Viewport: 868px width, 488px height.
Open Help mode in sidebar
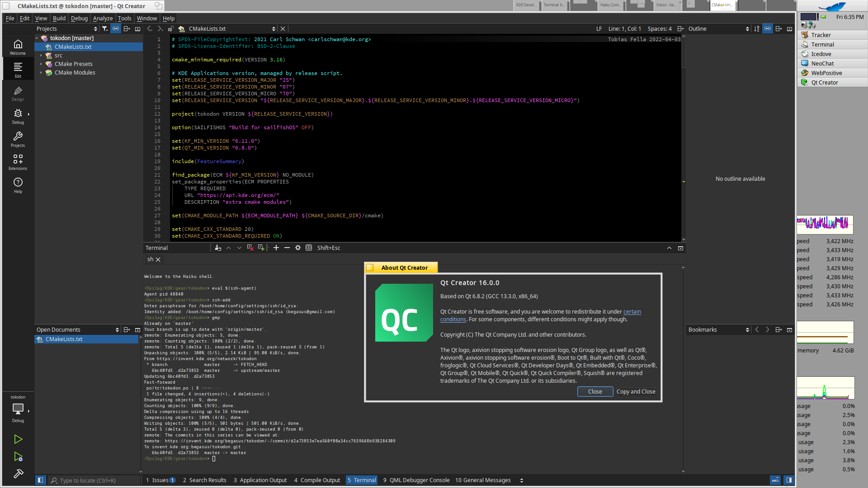[x=18, y=185]
